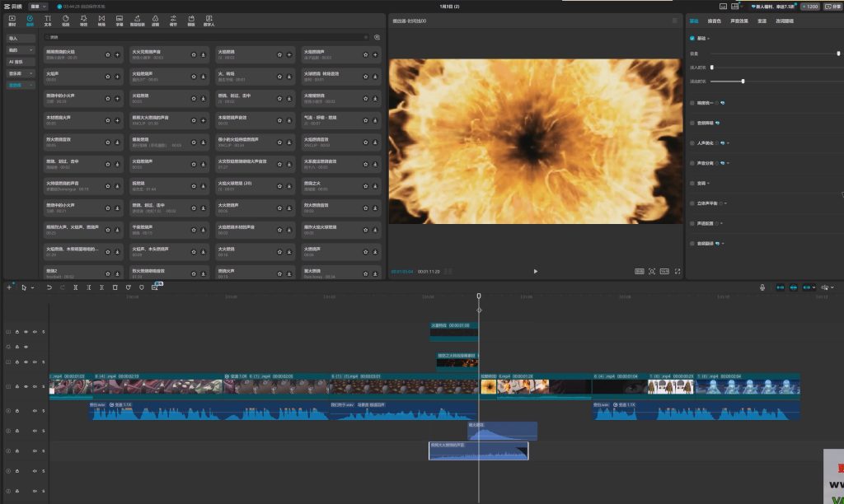Open the selection tool mode dropdown arrow

point(32,287)
